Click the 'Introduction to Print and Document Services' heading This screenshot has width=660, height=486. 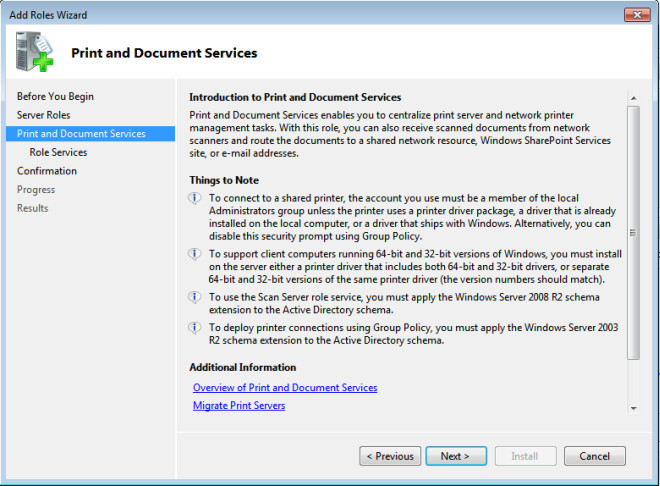pos(295,97)
